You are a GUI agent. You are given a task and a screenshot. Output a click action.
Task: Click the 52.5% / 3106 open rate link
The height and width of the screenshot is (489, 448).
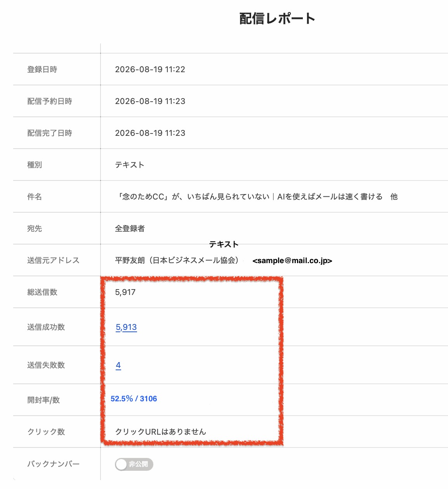click(134, 399)
